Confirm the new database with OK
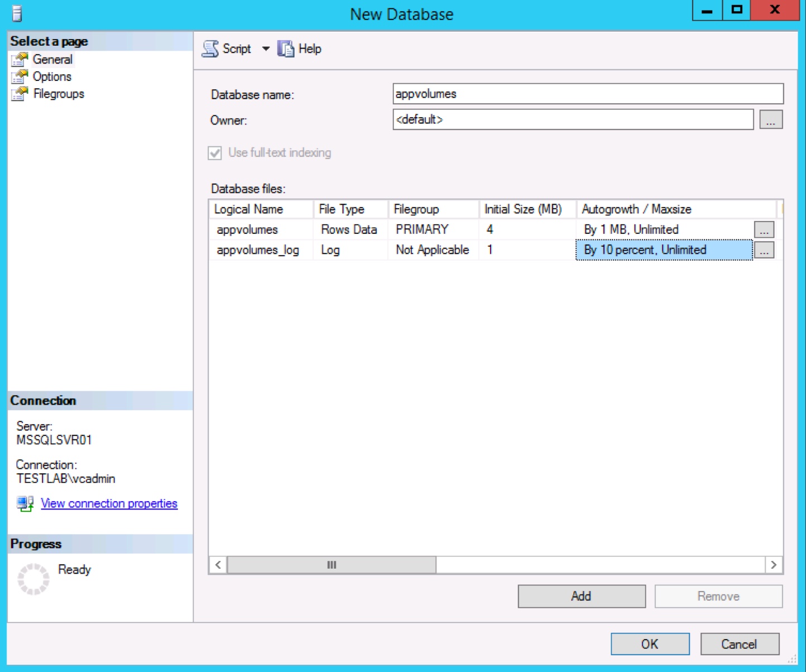Image resolution: width=806 pixels, height=672 pixels. point(649,644)
